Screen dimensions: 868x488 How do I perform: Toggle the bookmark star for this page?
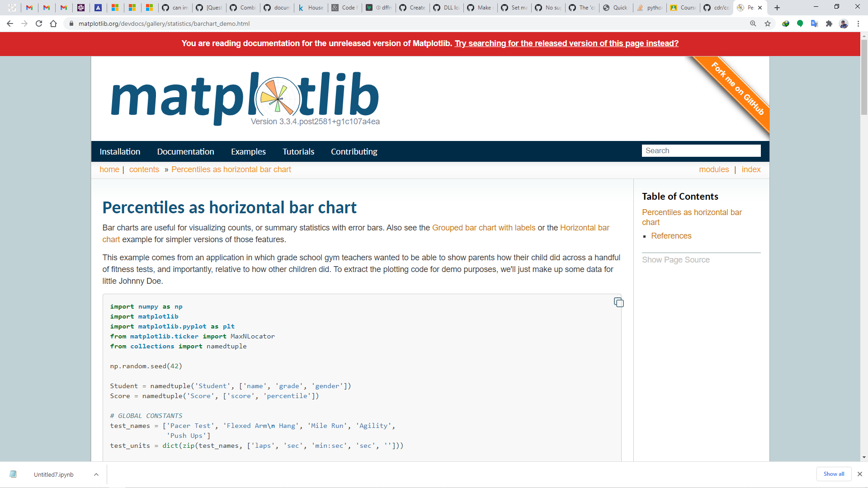[x=768, y=23]
